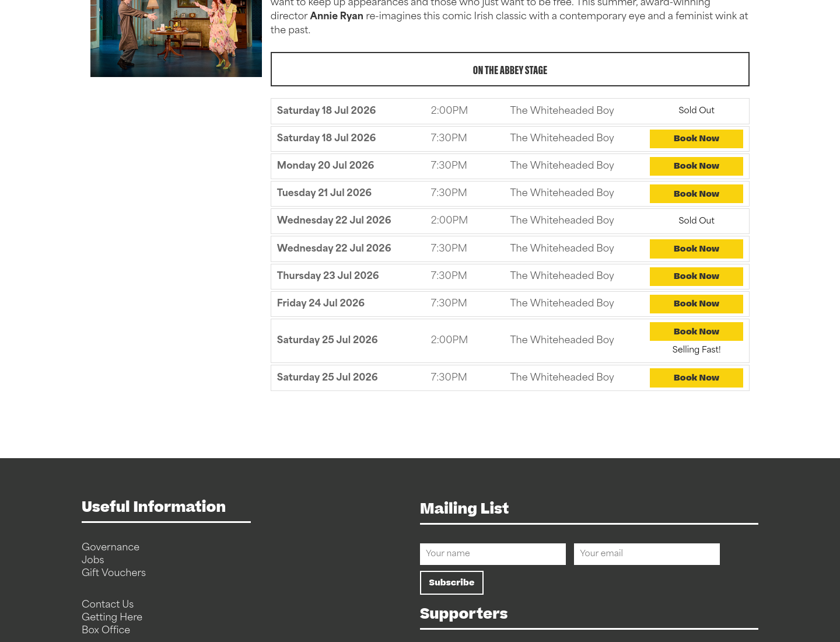Viewport: 840px width, 642px height.
Task: Open the Governance link
Action: click(110, 547)
